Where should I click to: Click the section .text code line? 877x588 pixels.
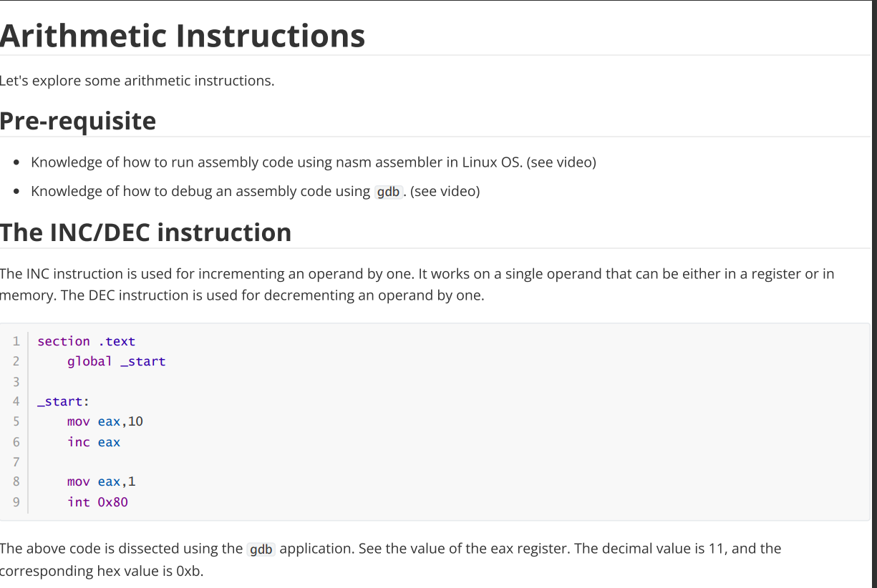coord(86,341)
